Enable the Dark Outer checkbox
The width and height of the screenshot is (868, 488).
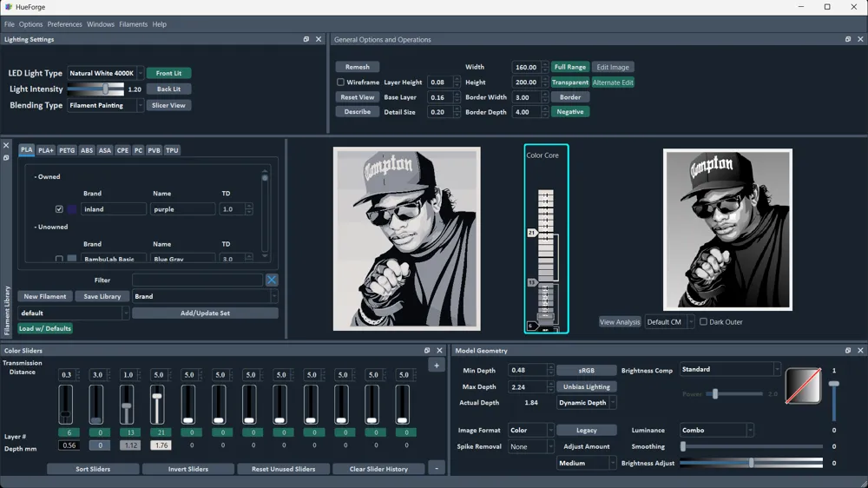703,322
